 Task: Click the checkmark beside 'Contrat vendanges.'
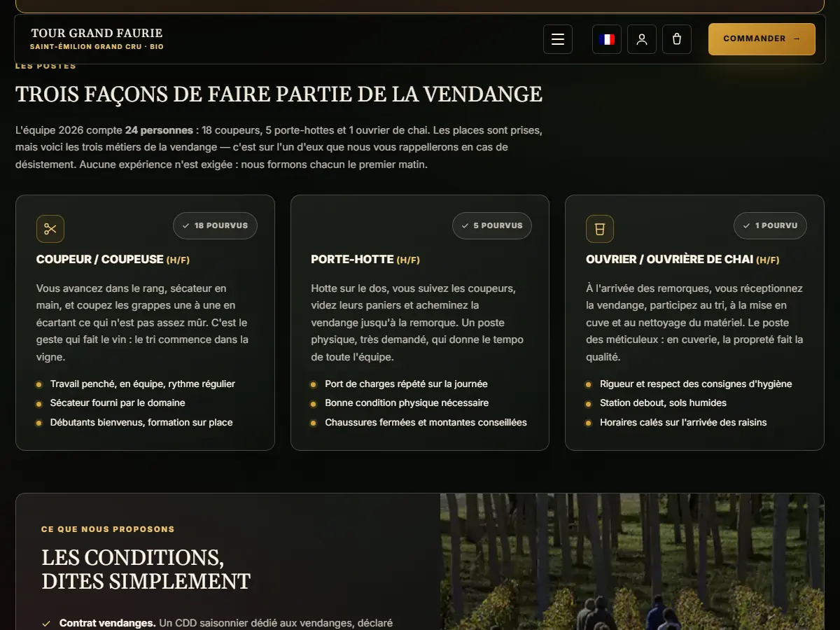(x=46, y=623)
